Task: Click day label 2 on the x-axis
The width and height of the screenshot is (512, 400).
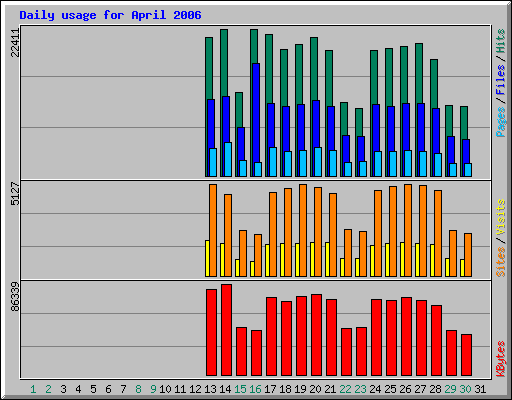Action: (x=48, y=389)
